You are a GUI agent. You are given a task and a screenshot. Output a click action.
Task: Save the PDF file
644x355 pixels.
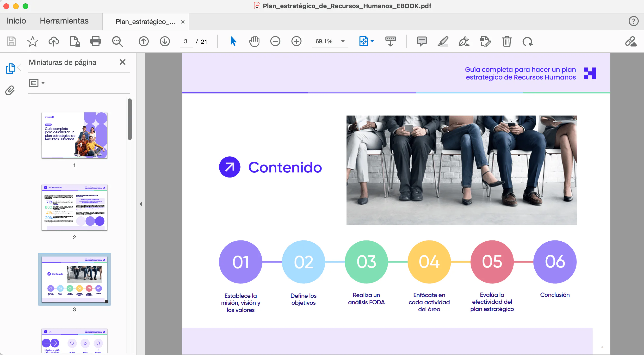click(11, 42)
